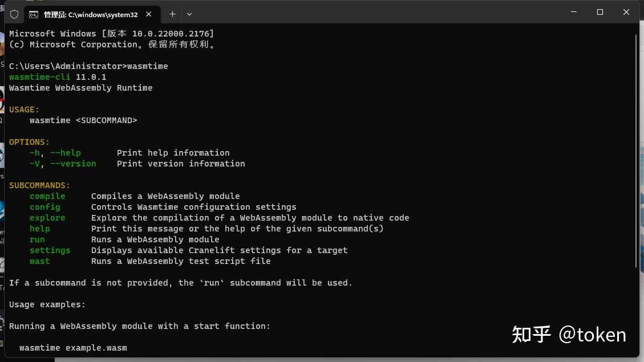Click 'settings' in the SUBCOMMANDS list

(x=50, y=250)
